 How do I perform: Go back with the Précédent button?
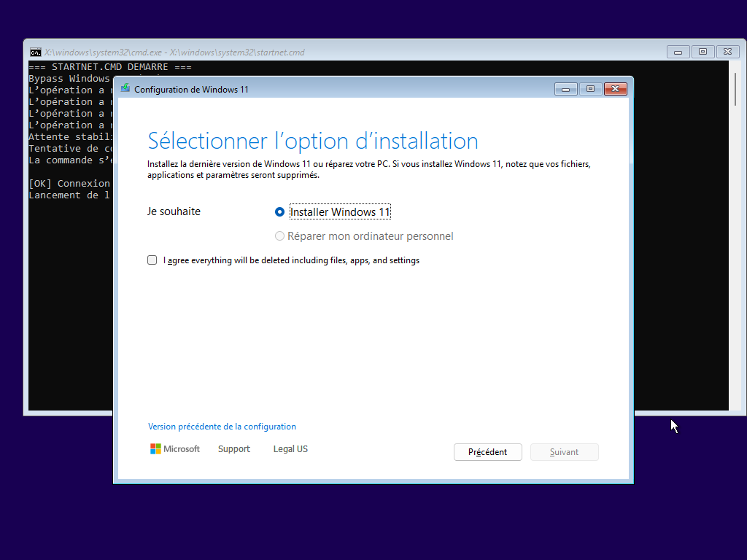[487, 452]
